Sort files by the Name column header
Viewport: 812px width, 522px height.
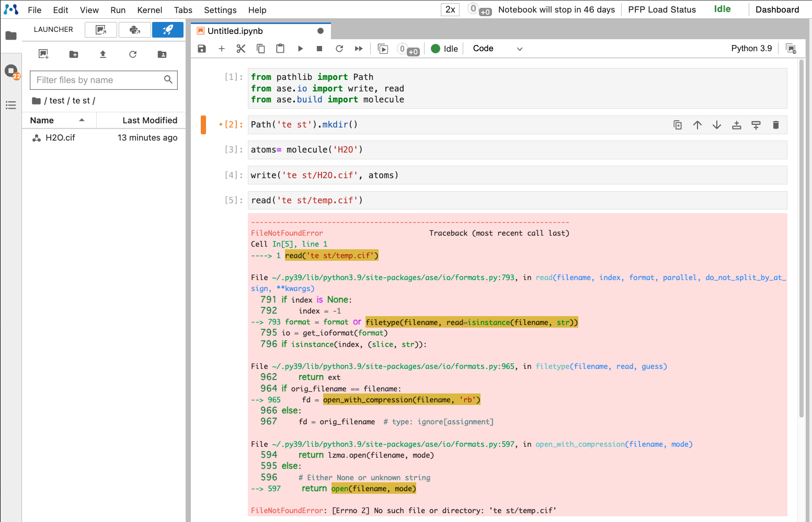point(42,120)
